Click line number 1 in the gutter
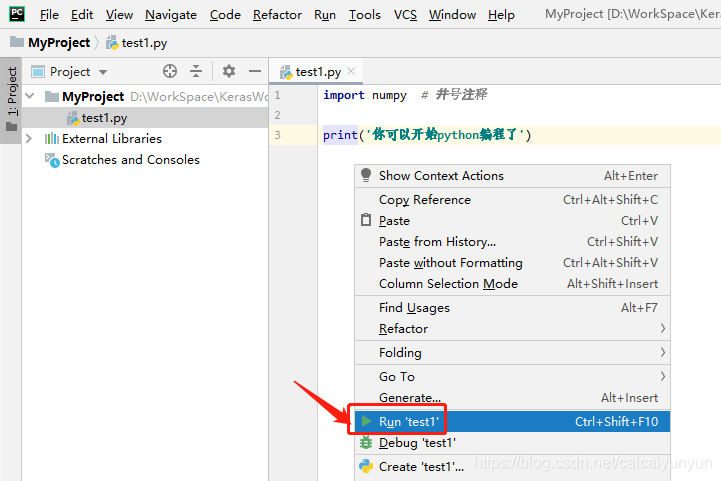 (277, 95)
